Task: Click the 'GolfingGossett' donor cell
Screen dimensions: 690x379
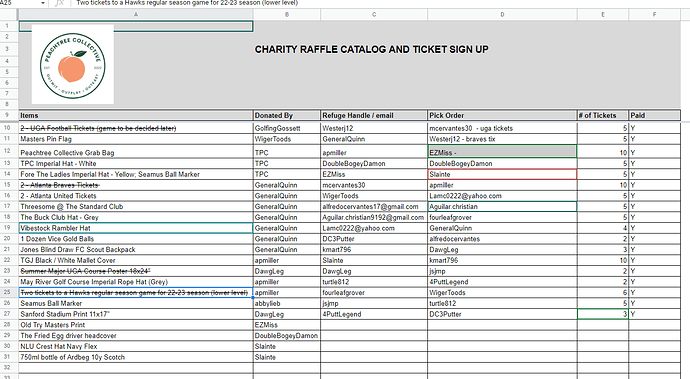Action: [287, 128]
